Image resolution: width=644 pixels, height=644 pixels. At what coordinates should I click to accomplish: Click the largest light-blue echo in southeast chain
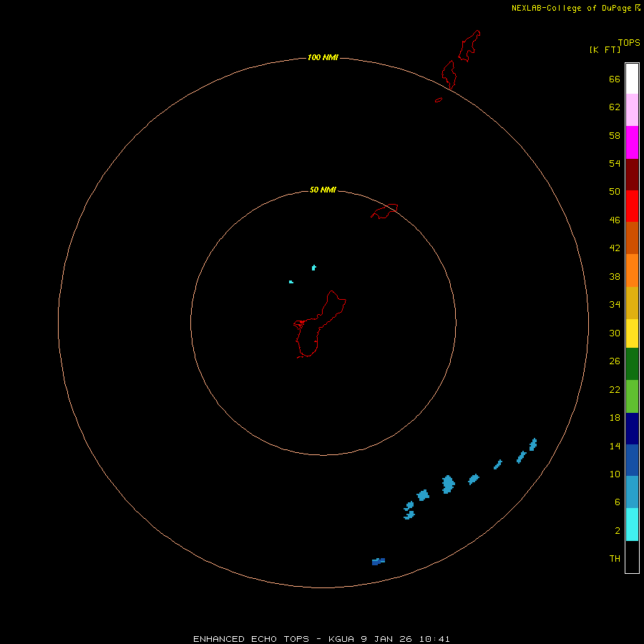448,484
